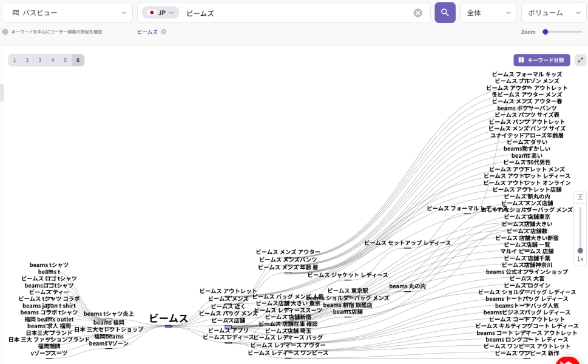This screenshot has width=588, height=364.
Task: Click the ビームス セットアップ レディース node
Action: pyautogui.click(x=408, y=243)
